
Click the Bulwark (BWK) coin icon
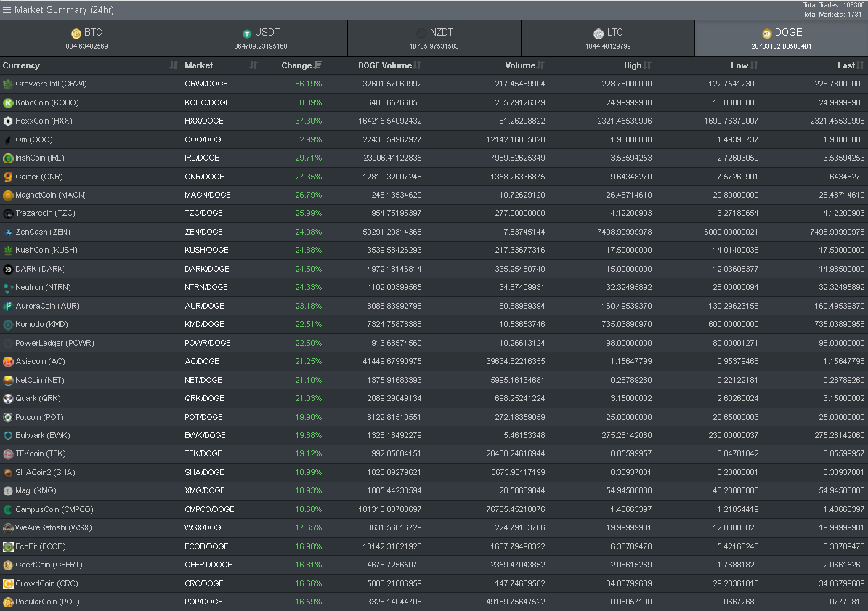(8, 436)
